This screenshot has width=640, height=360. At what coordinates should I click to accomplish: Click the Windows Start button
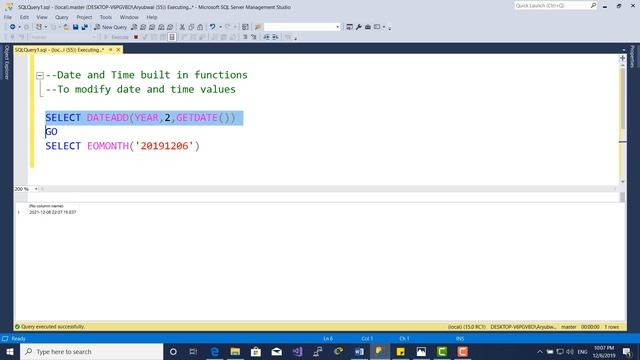click(x=10, y=351)
